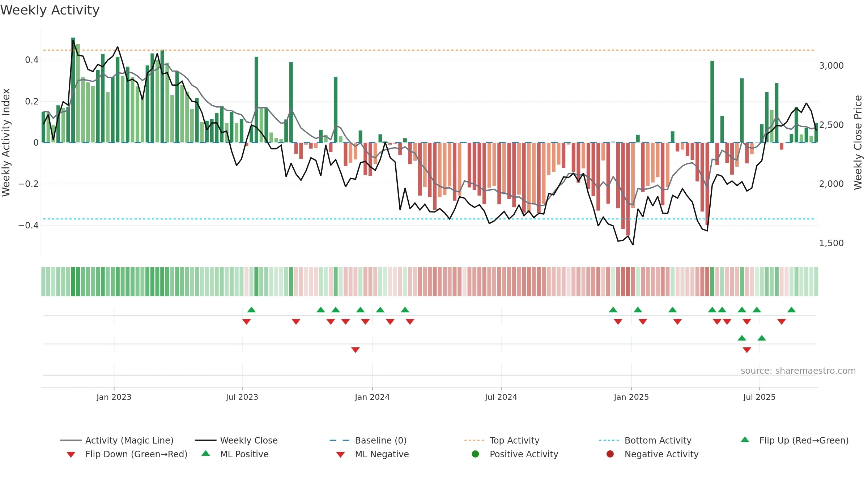Click the ML Positive marker right after Jul 2025
868x488 pixels.
[762, 338]
